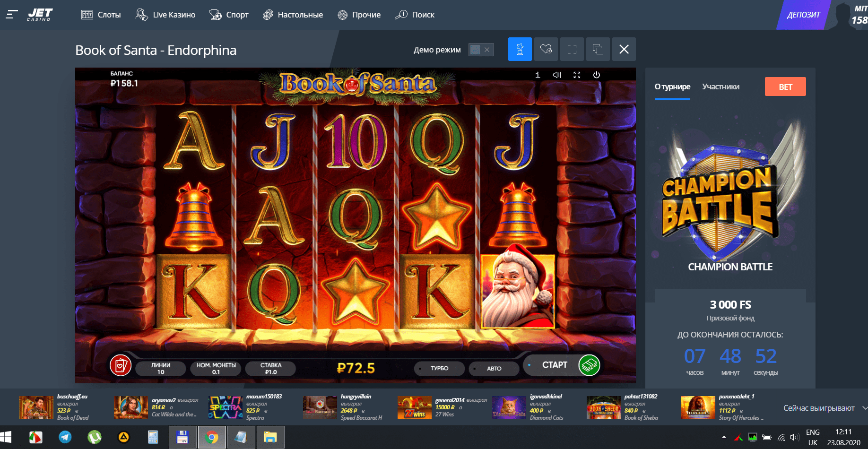Show hidden system tray icons

click(724, 437)
